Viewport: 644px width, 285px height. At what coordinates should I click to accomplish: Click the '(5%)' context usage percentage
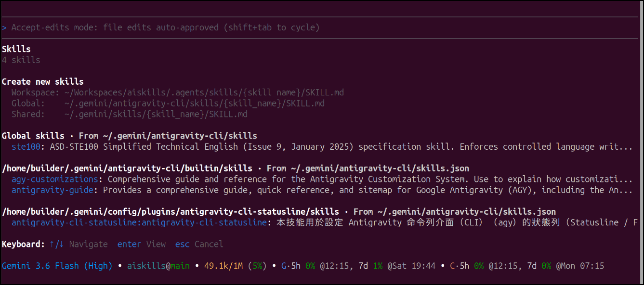pyautogui.click(x=257, y=266)
